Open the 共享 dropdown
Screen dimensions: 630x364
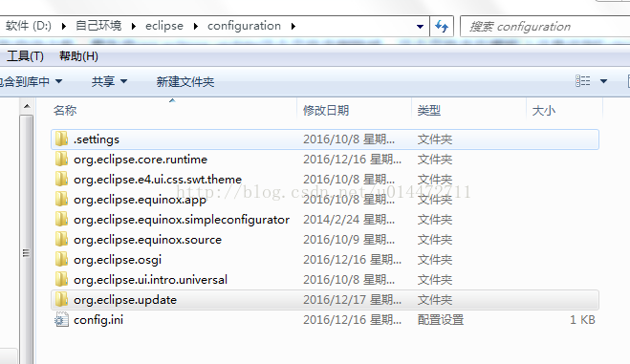pos(109,81)
